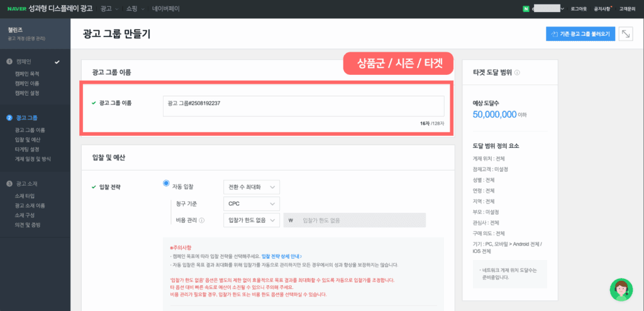
Task: Expand the 광고 menu in header
Action: pyautogui.click(x=109, y=9)
